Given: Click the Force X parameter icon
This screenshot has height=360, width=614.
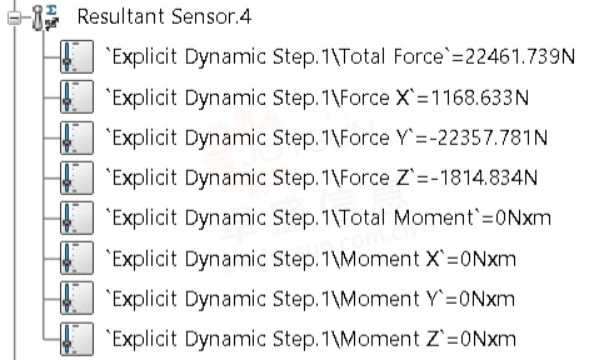Looking at the screenshot, I should 77,97.
